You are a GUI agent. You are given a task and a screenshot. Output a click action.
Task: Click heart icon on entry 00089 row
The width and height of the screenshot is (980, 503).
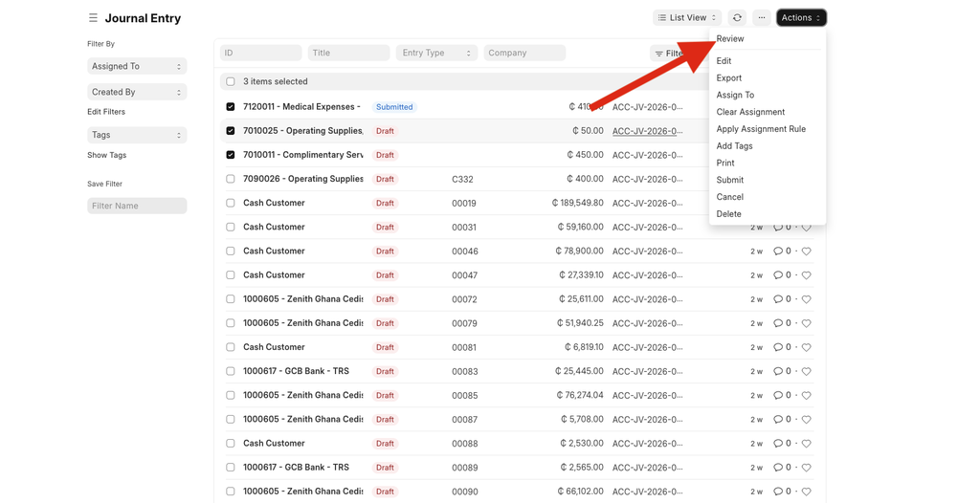(x=807, y=468)
